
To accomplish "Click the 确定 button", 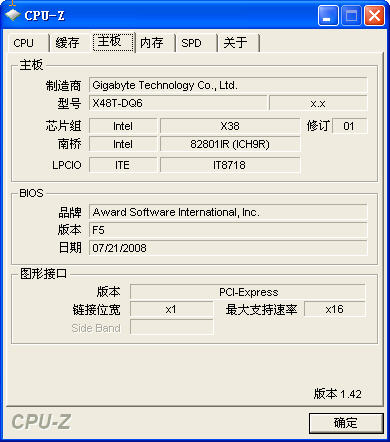I will coord(346,423).
